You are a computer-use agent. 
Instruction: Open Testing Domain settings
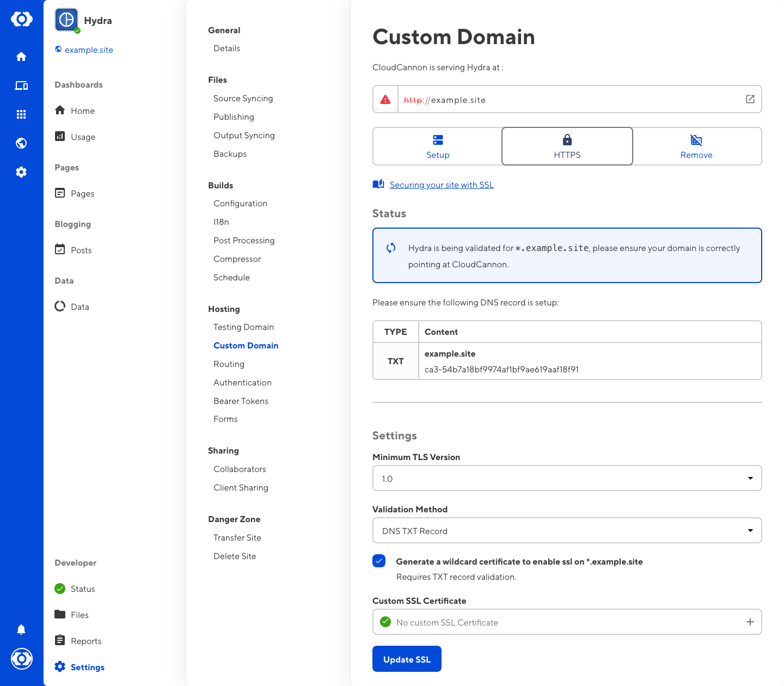[x=243, y=327]
